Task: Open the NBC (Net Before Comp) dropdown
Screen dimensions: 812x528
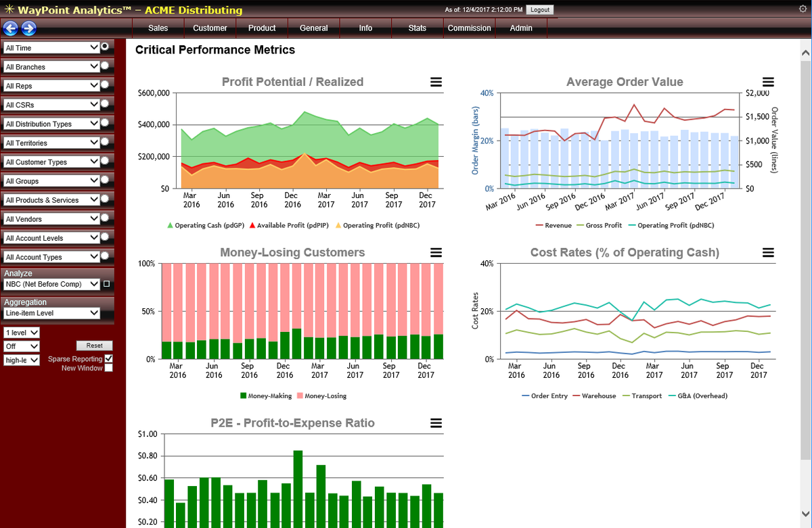Action: click(x=51, y=284)
